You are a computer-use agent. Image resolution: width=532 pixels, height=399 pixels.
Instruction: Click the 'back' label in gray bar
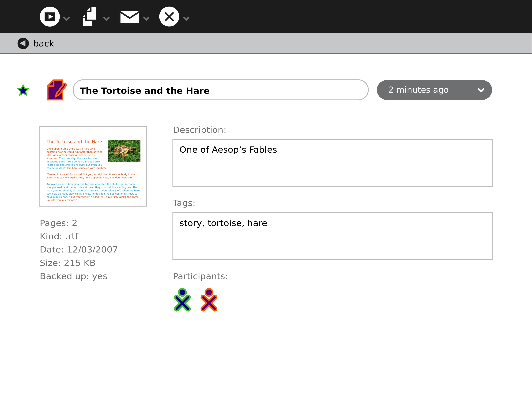[x=44, y=44]
